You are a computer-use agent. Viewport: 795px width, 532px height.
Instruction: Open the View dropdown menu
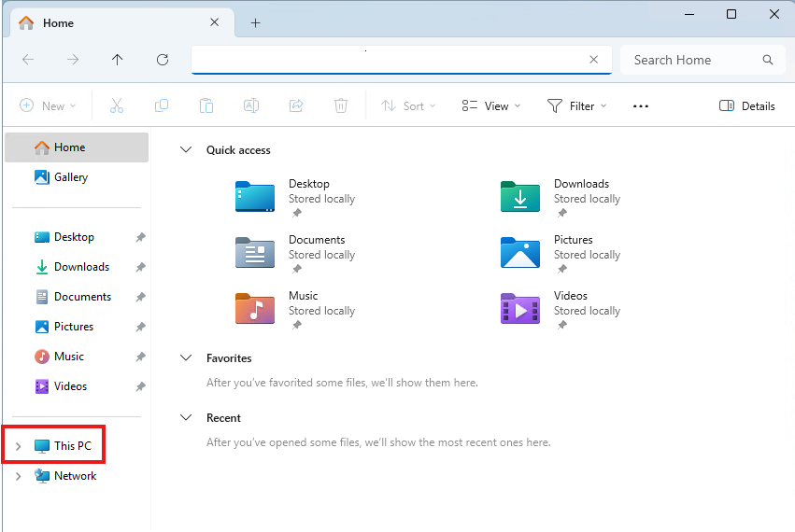tap(490, 105)
